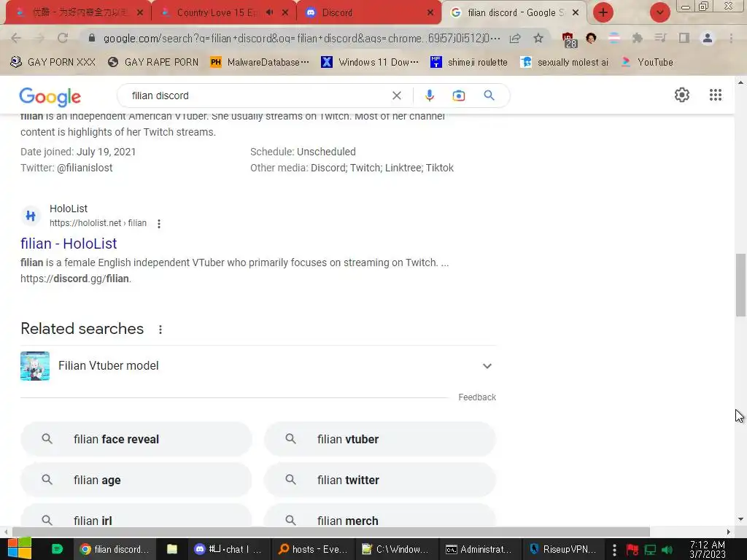Viewport: 747px width, 560px height.
Task: Click the Filian Vtuber model thumbnail
Action: (x=35, y=366)
